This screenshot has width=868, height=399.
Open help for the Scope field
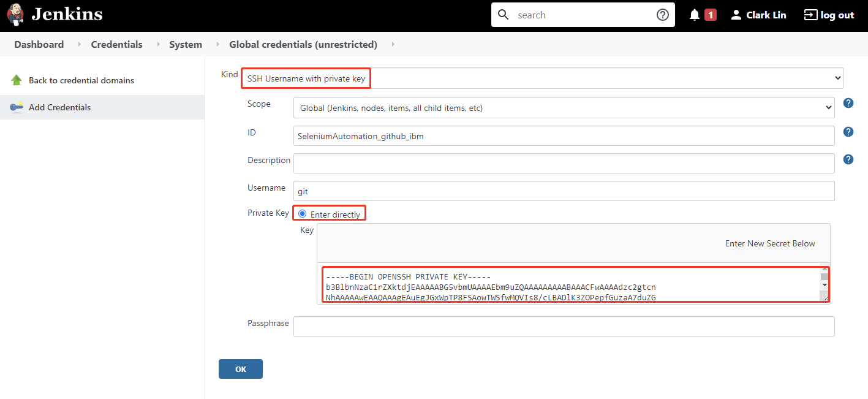848,103
